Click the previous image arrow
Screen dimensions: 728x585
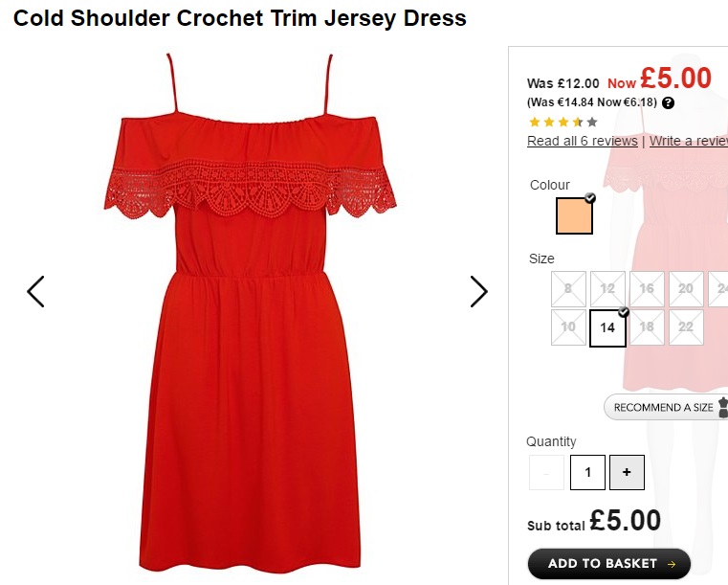coord(35,291)
